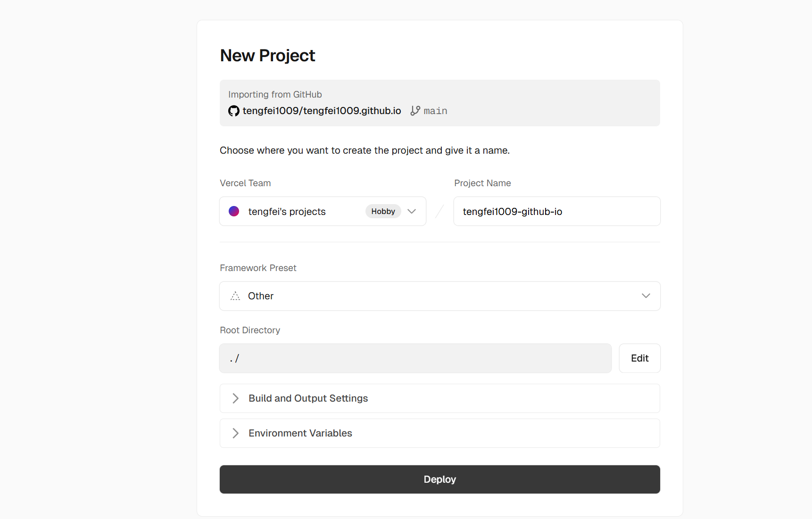
Task: Click the chevron beside Environment Variables
Action: tap(236, 433)
